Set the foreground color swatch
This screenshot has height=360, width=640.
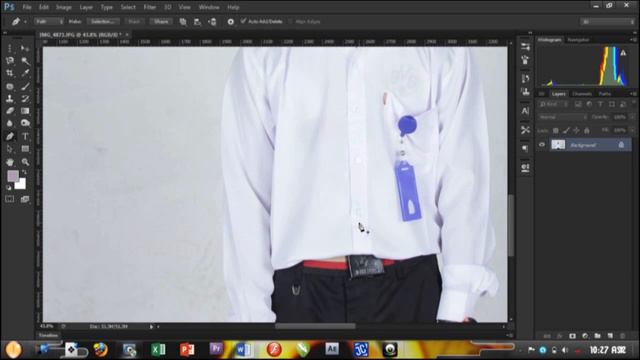tap(13, 176)
